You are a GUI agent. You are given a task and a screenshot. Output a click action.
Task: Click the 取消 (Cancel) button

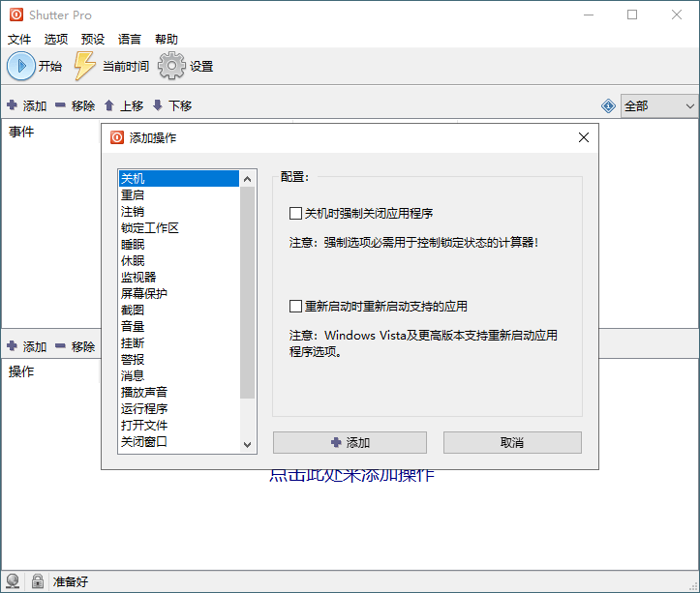coord(512,442)
